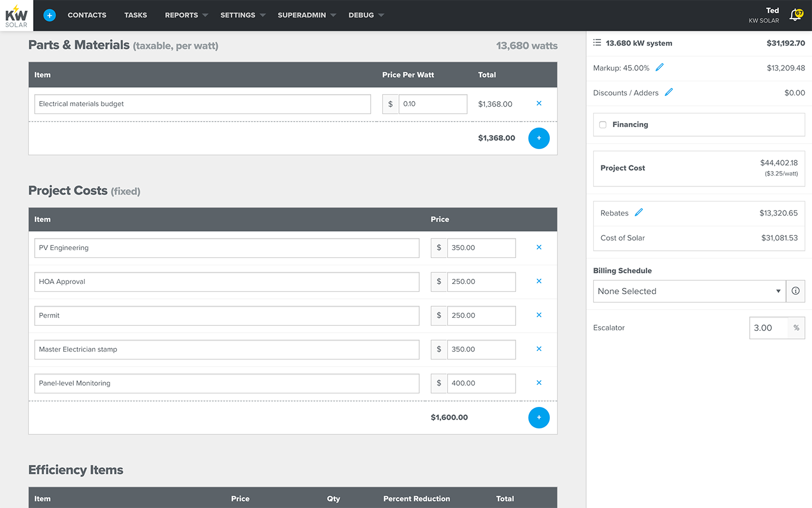Viewport: 812px width, 508px height.
Task: Add a new Parts & Materials item
Action: (539, 138)
